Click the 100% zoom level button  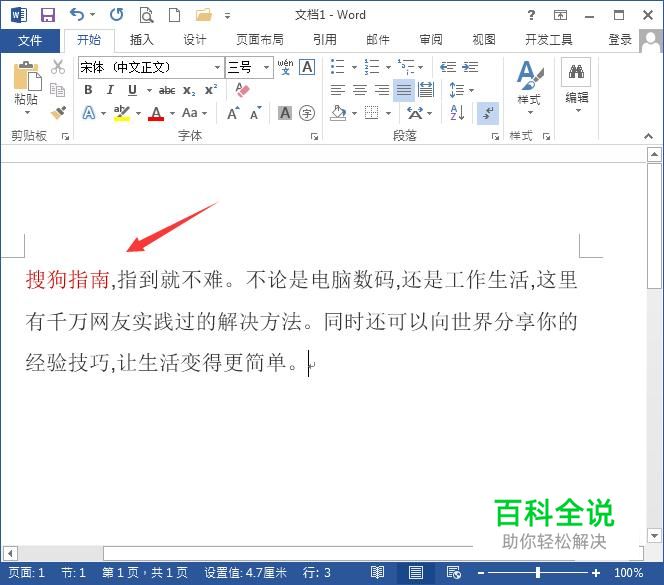(628, 573)
